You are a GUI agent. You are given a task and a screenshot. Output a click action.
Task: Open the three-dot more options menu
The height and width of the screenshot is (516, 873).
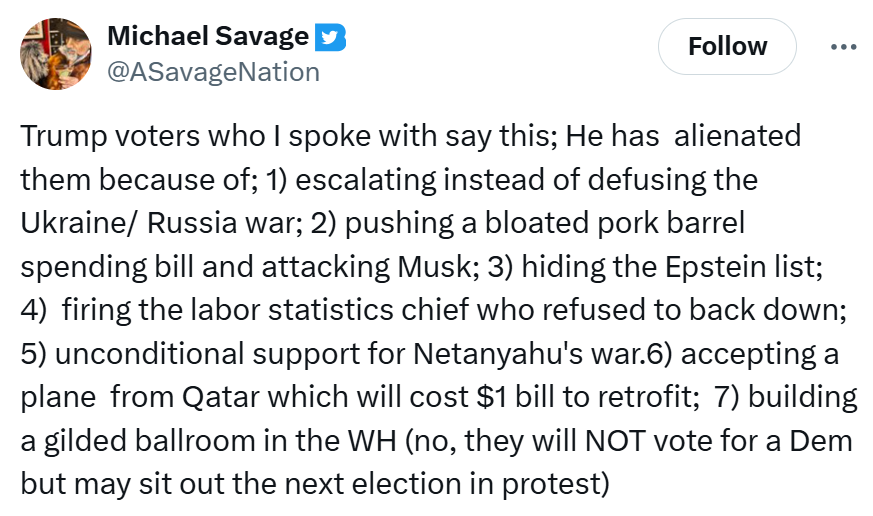click(844, 46)
